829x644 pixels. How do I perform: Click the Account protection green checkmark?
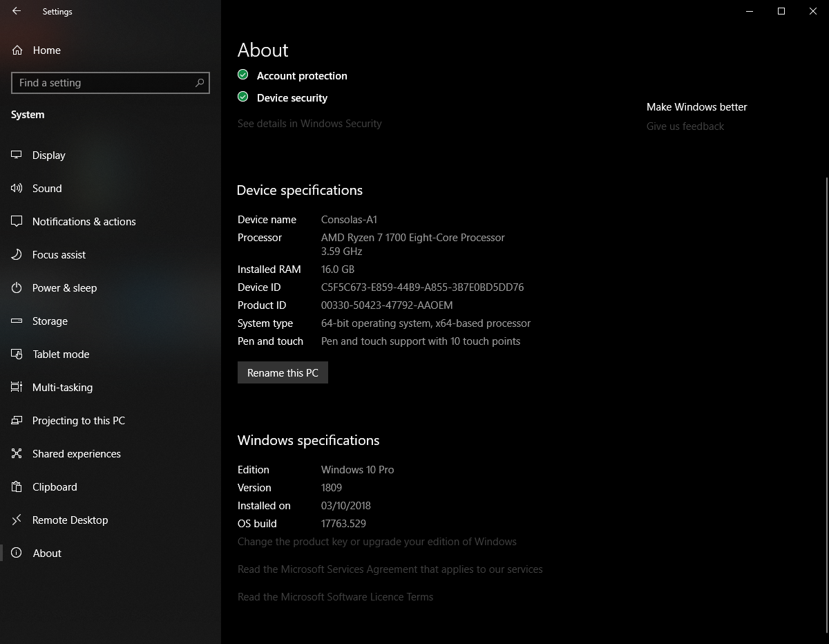pos(243,75)
